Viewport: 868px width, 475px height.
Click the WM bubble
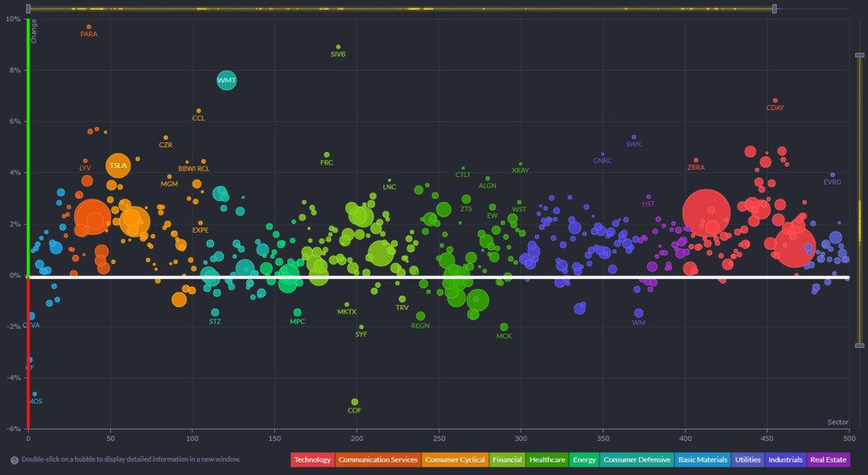638,313
